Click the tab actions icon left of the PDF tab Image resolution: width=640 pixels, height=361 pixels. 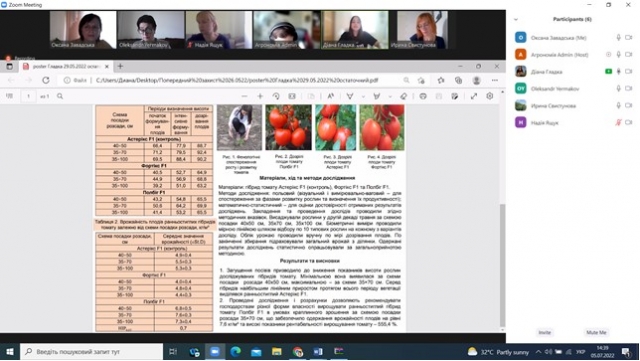9,66
